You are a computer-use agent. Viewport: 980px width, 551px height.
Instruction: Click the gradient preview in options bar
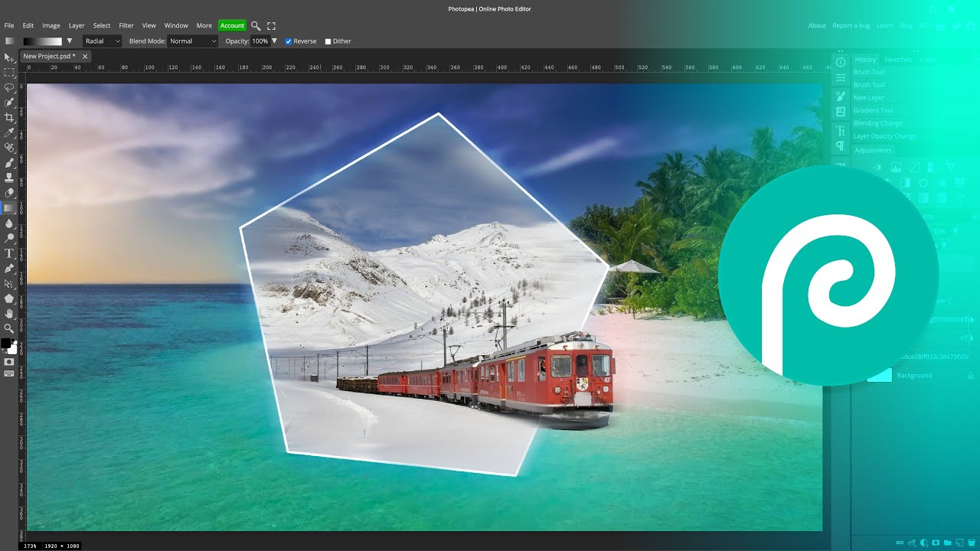pyautogui.click(x=42, y=41)
